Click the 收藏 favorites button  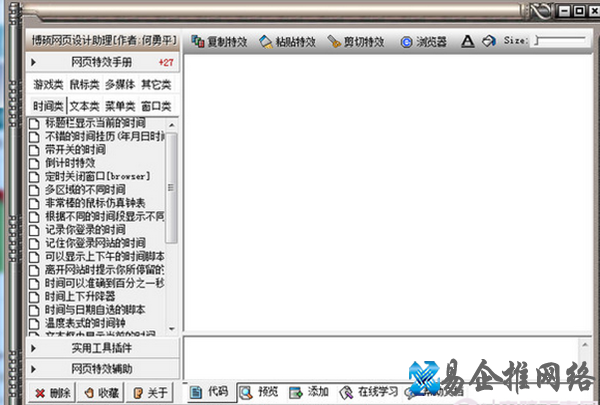tap(100, 392)
